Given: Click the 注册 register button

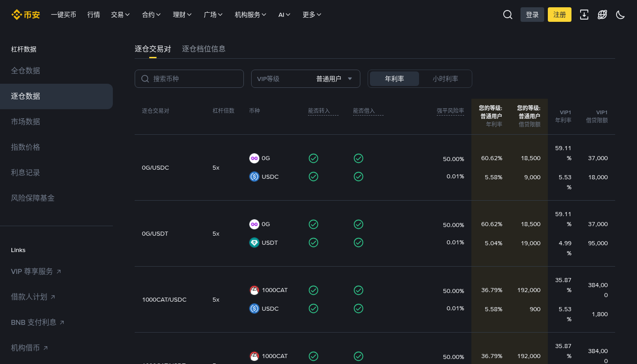Looking at the screenshot, I should [x=560, y=15].
